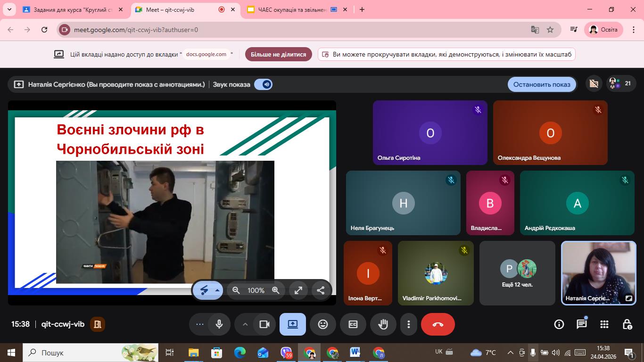Expand shared presentation to fullscreen

coord(298,290)
